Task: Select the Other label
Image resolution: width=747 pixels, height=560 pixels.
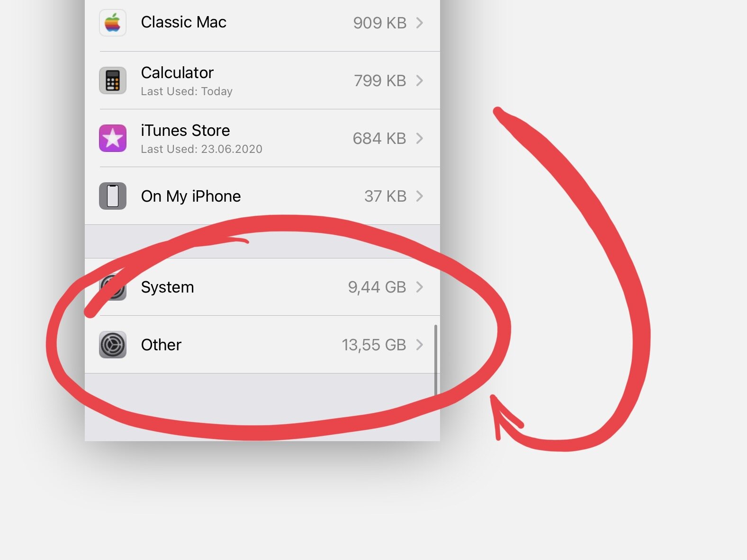Action: tap(161, 345)
